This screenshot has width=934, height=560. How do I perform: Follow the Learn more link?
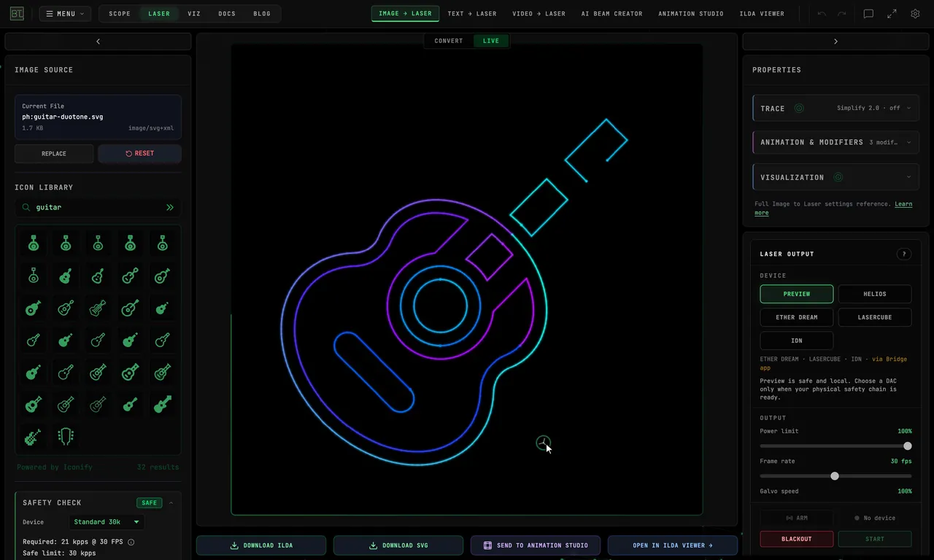pyautogui.click(x=833, y=209)
